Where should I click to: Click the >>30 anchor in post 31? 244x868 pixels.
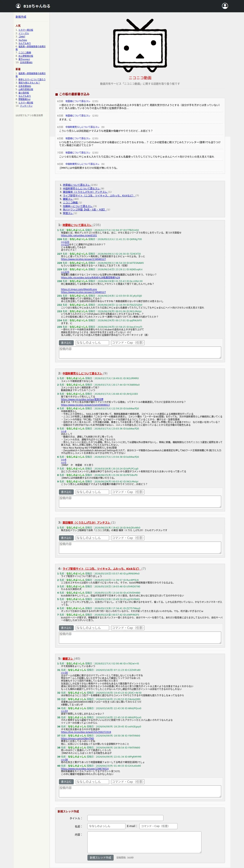64,673
